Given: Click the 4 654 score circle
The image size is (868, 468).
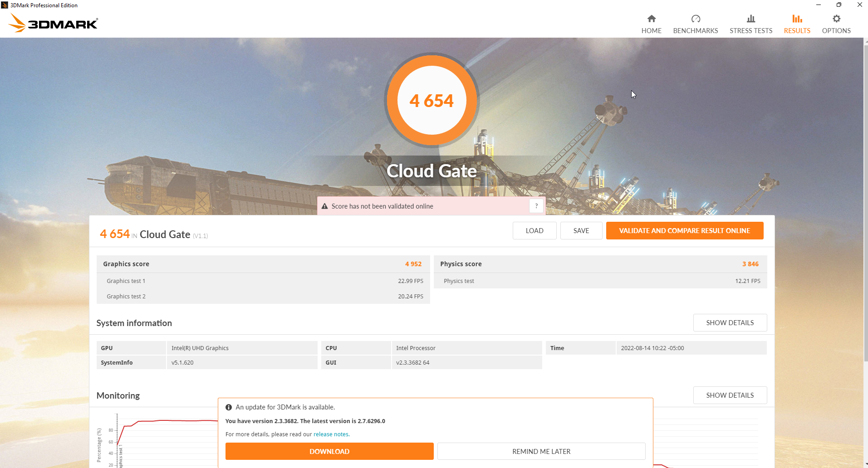Looking at the screenshot, I should [432, 100].
